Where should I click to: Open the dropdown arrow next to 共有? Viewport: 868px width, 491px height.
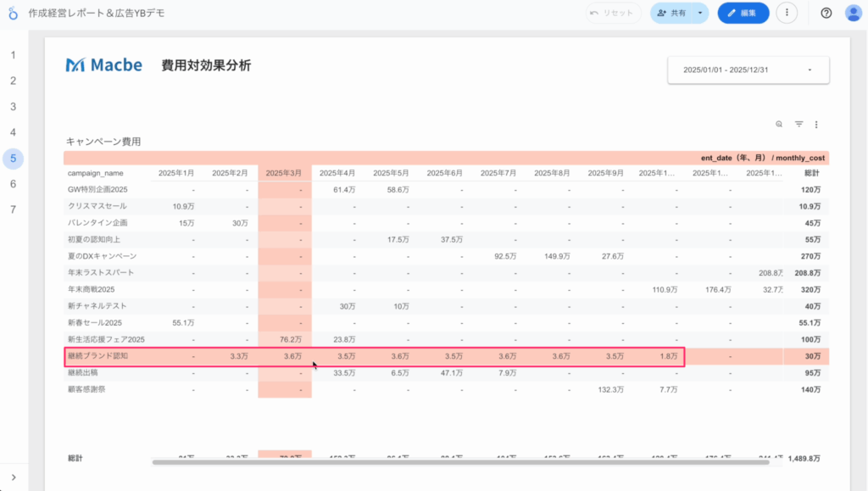point(699,13)
